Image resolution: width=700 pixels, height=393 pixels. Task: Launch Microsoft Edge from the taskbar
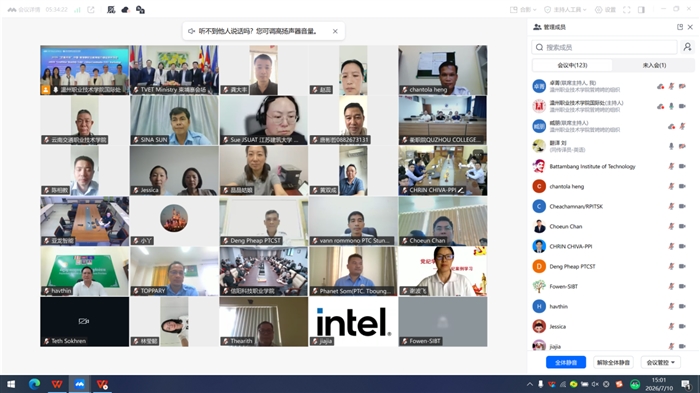pyautogui.click(x=34, y=384)
